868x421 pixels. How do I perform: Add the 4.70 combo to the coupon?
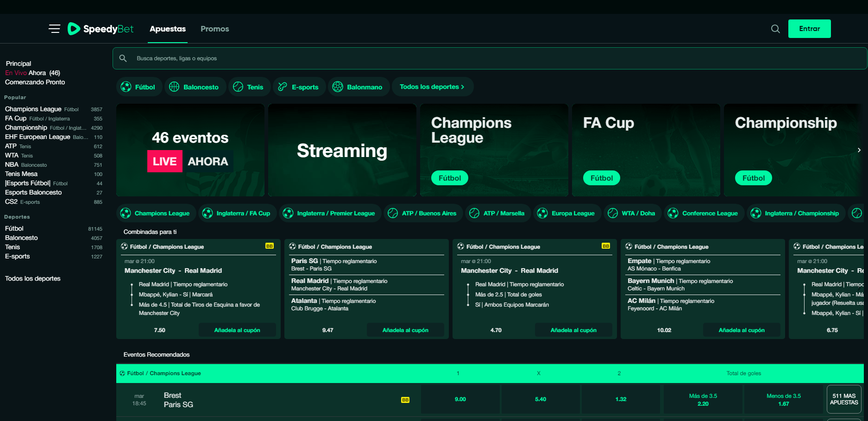click(573, 330)
